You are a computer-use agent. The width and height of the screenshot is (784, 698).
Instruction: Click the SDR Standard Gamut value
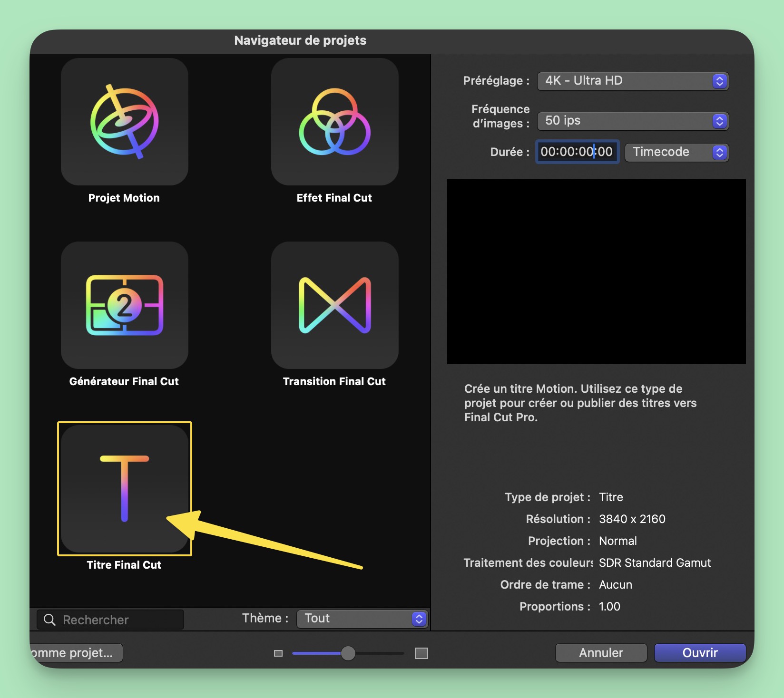655,563
